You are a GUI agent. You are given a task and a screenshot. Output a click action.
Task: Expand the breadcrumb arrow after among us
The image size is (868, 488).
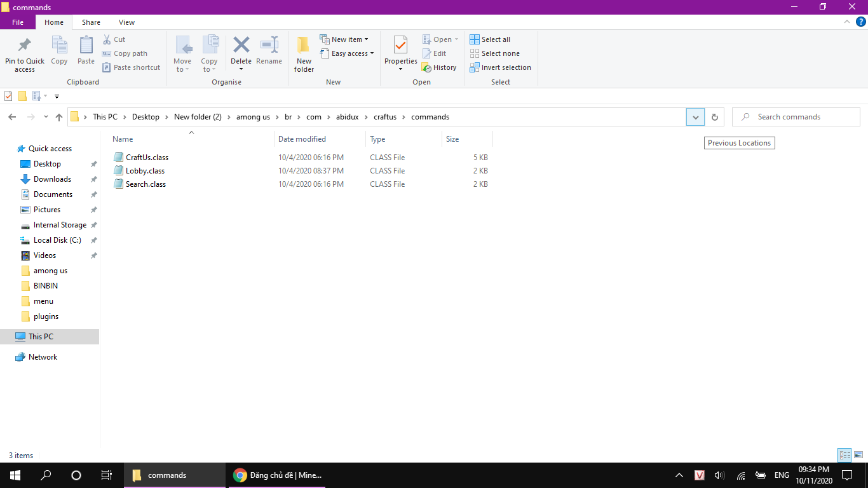tap(278, 117)
